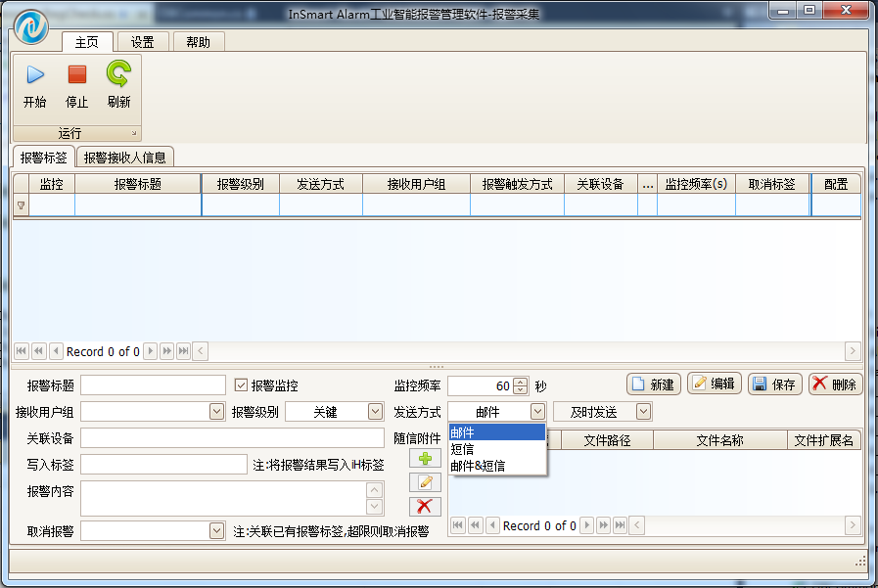Click attachment grid scrollbar left arrow
The height and width of the screenshot is (588, 878).
coord(636,525)
